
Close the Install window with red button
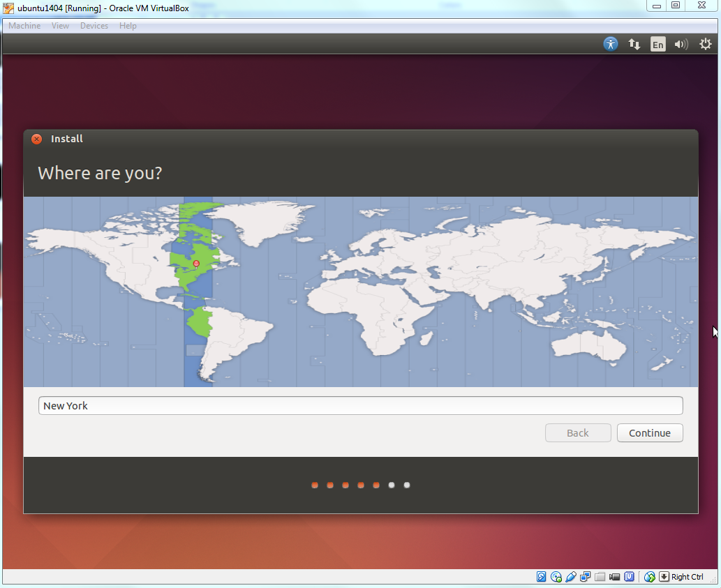click(x=37, y=139)
